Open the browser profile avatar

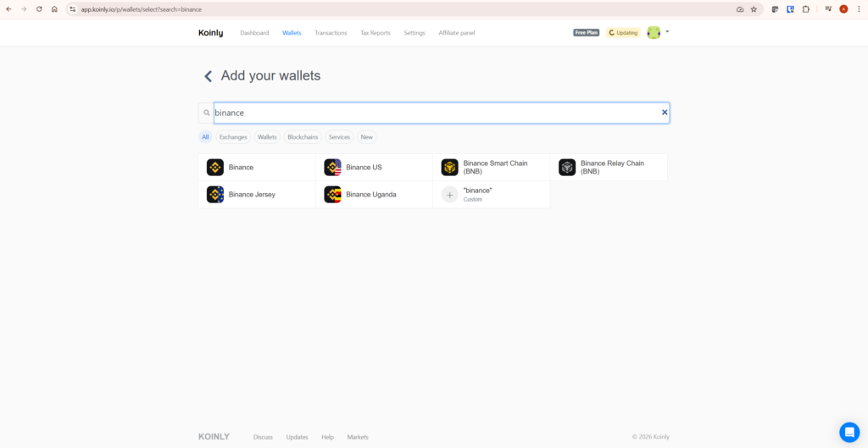coord(843,8)
